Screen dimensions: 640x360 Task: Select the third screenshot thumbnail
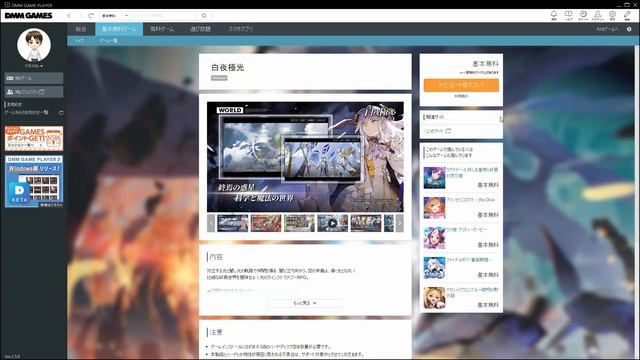coord(299,223)
